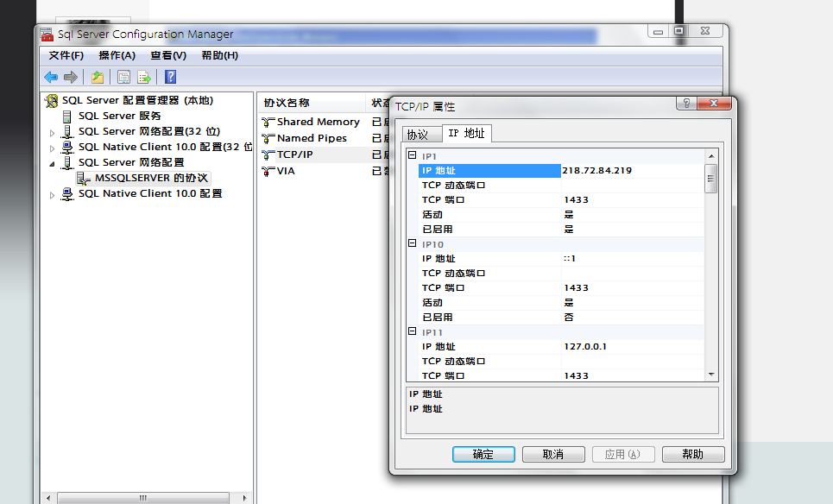Collapse the IP1 section
This screenshot has height=504, width=833.
point(413,155)
